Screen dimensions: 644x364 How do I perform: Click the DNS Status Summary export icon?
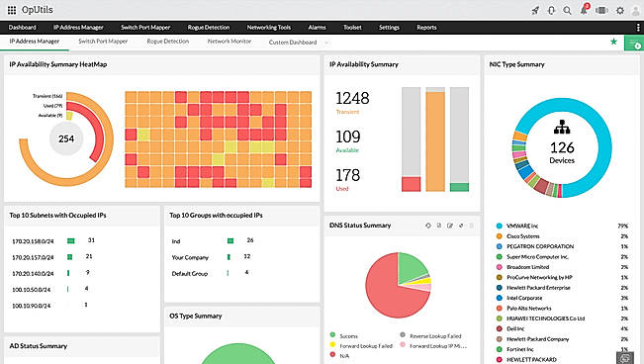[439, 226]
